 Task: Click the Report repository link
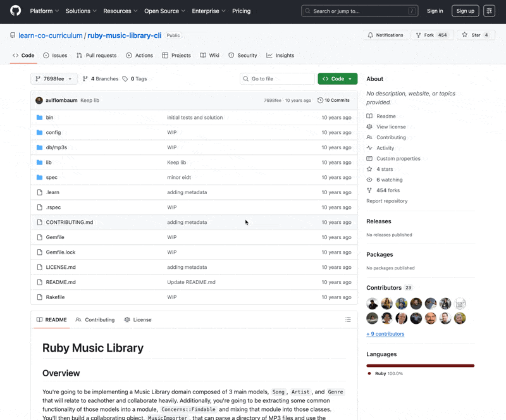(x=386, y=201)
